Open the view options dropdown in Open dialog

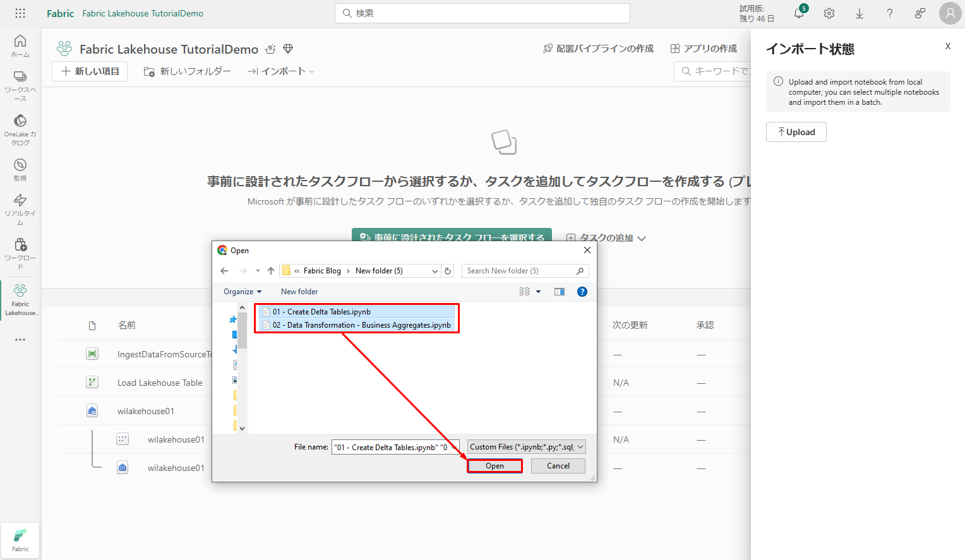tap(539, 292)
